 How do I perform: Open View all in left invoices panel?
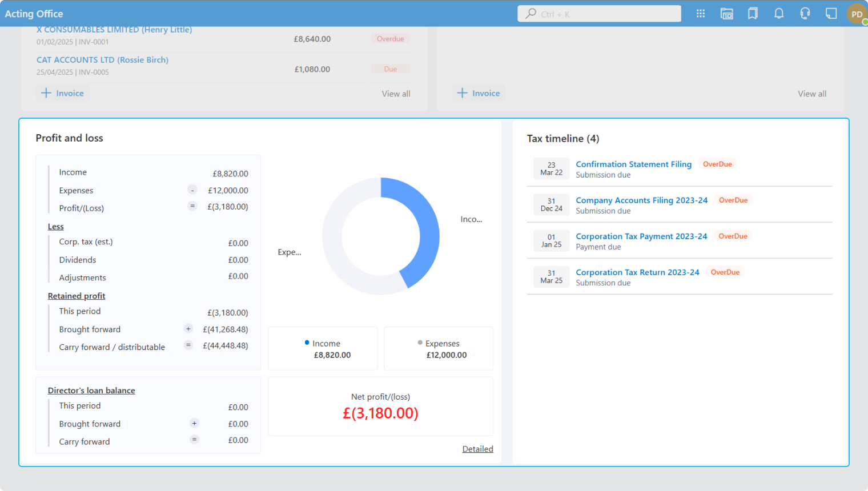pos(396,94)
